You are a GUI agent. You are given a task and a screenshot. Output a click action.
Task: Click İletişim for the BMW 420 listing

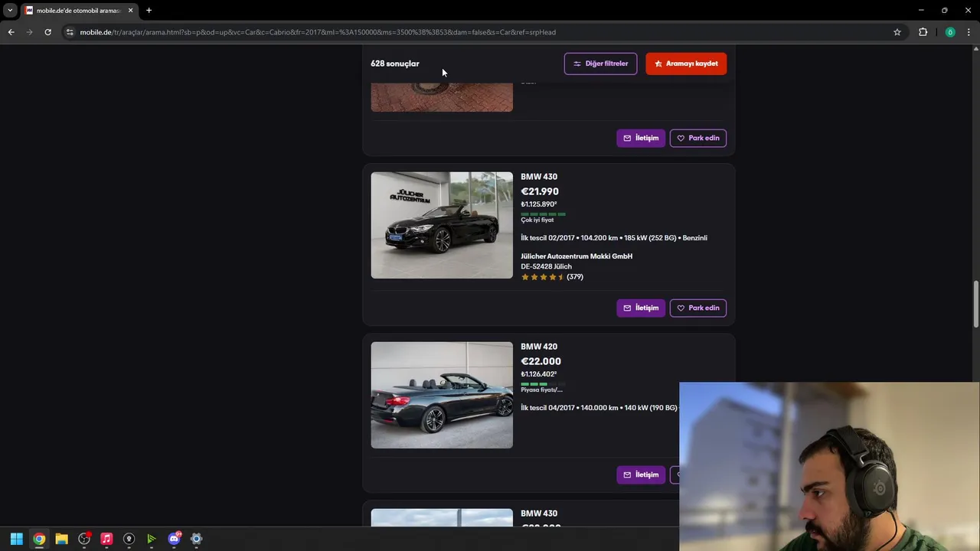(x=641, y=474)
